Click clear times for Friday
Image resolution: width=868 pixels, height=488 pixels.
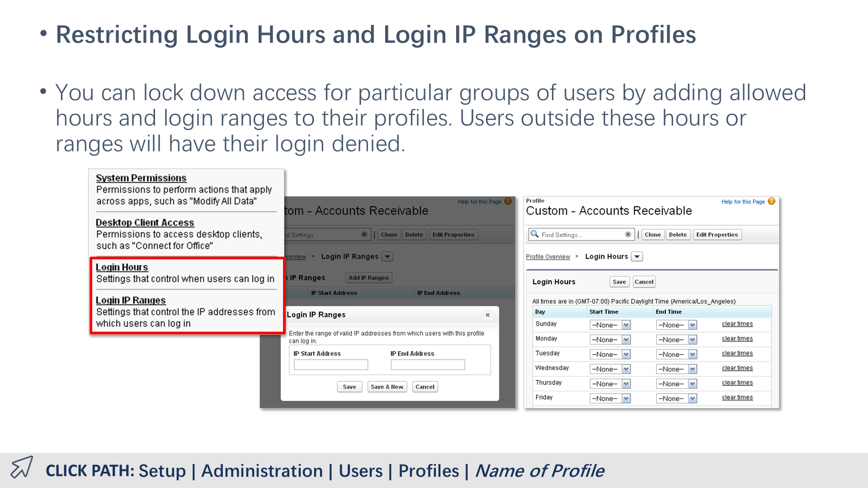tap(737, 397)
